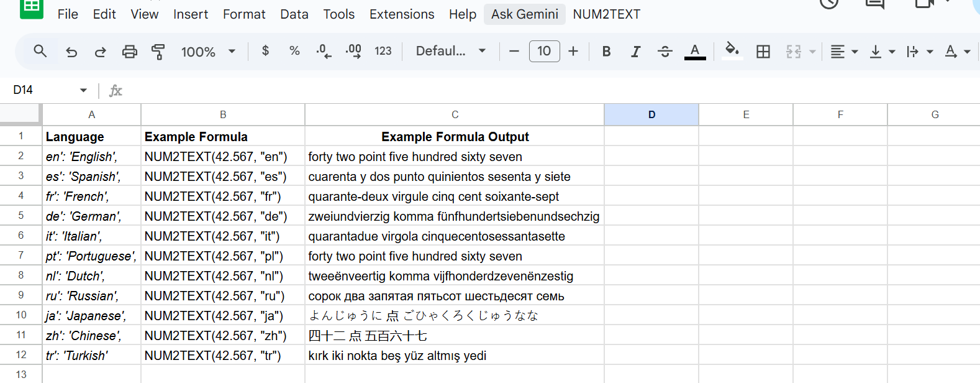The image size is (980, 383).
Task: Select the Russian output cell in row 9
Action: point(455,295)
